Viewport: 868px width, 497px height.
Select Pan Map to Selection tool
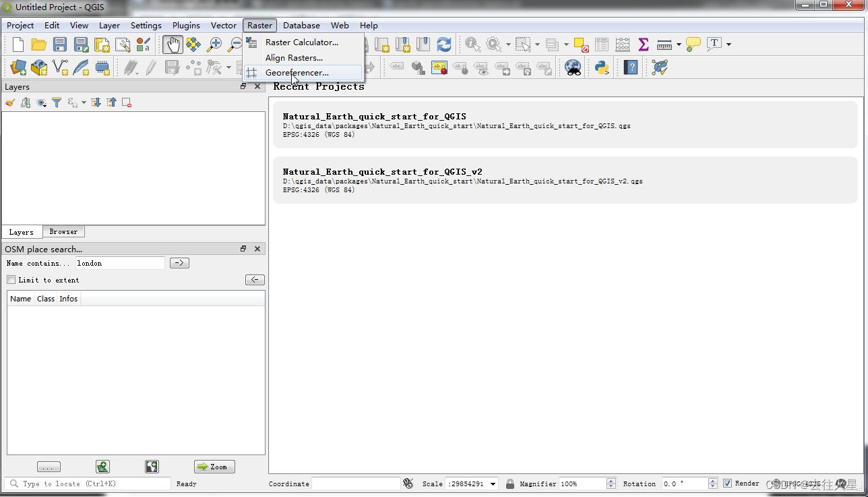193,45
